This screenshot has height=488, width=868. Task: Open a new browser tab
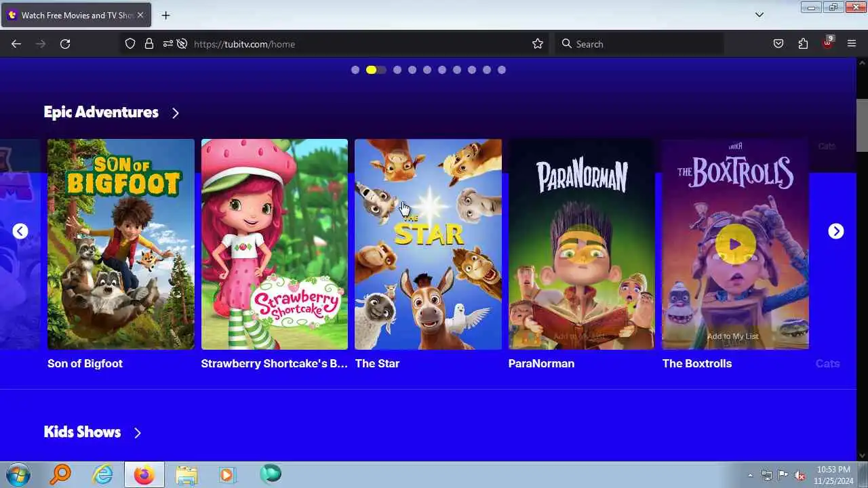point(165,15)
